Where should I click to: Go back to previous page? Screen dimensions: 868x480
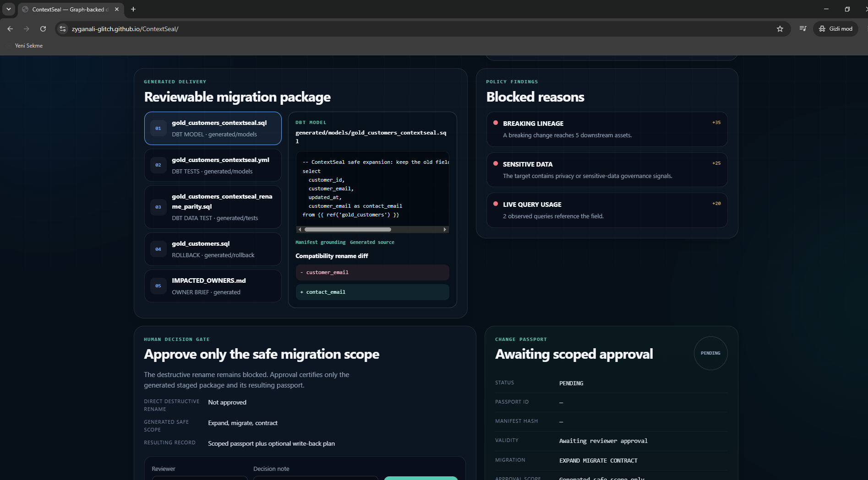(10, 29)
